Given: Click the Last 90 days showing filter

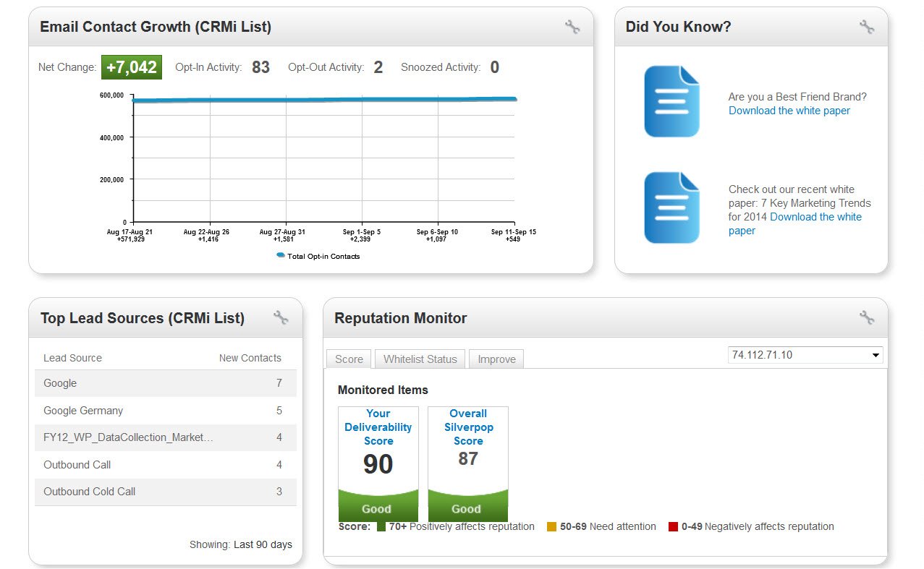Looking at the screenshot, I should (x=263, y=544).
